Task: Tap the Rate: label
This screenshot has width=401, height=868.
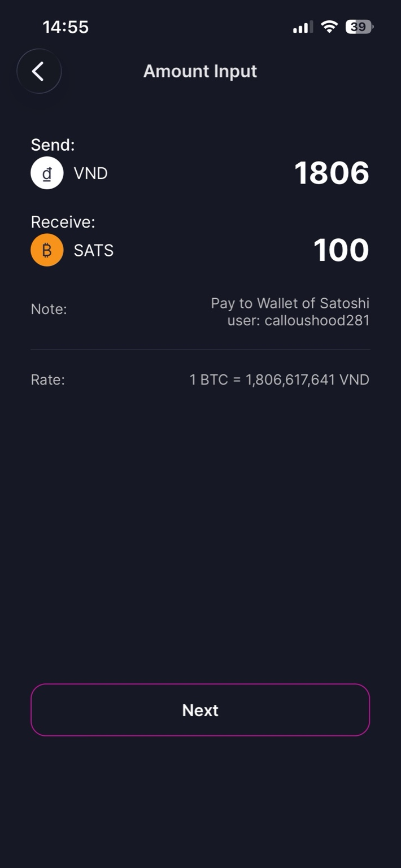Action: tap(47, 380)
